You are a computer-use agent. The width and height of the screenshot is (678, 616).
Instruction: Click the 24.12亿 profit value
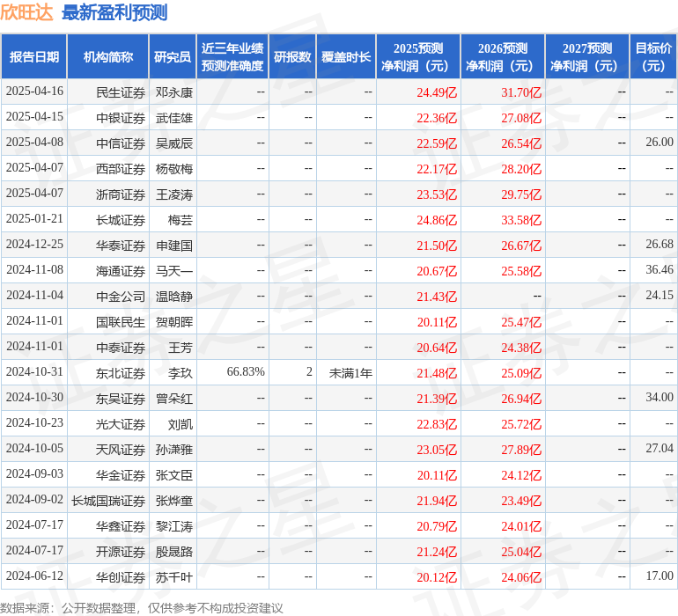(x=521, y=475)
